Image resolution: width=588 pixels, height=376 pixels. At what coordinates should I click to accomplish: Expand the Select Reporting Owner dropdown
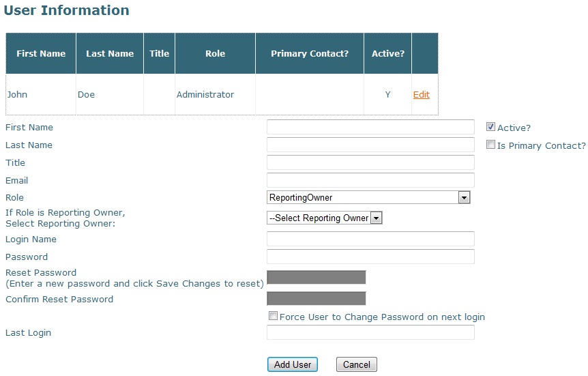(325, 218)
